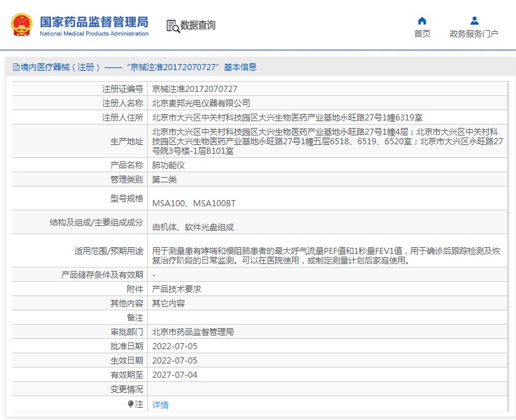
Task: Click 其它内容 value in table
Action: (x=168, y=303)
